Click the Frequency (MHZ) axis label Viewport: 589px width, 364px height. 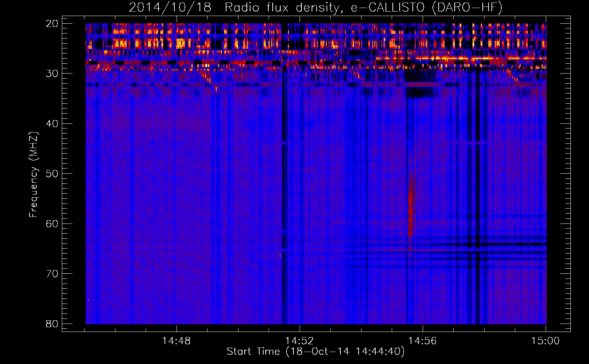click(x=33, y=175)
